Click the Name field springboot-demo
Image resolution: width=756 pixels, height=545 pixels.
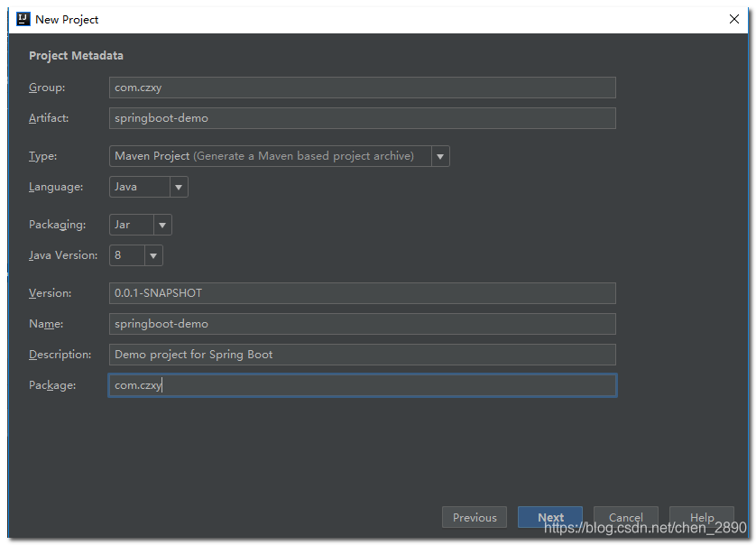[x=362, y=324]
